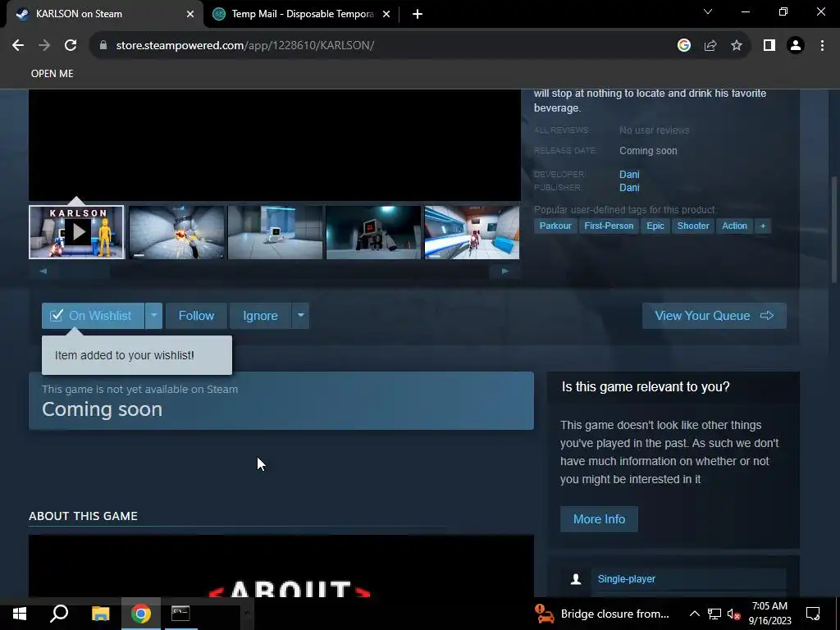Image resolution: width=840 pixels, height=630 pixels.
Task: Select the dark robot screenshot thumbnail
Action: [x=373, y=232]
